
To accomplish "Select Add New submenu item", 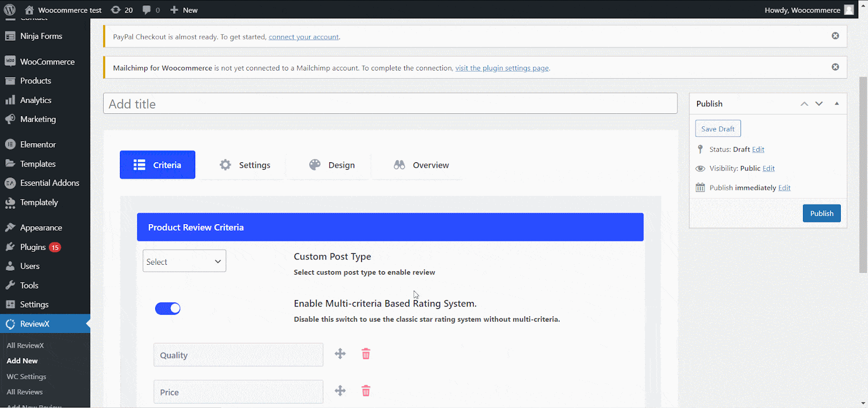I will coord(22,361).
